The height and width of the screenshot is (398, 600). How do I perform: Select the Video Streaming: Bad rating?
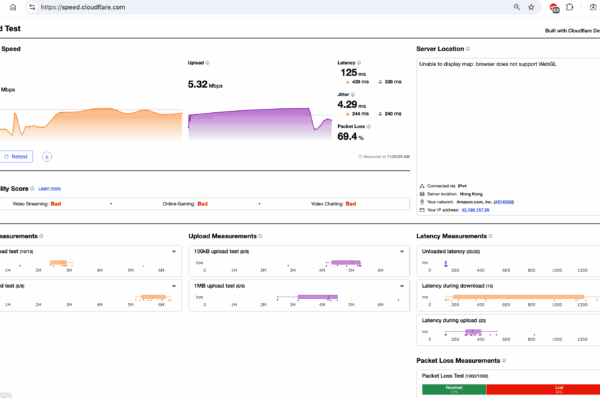point(37,204)
